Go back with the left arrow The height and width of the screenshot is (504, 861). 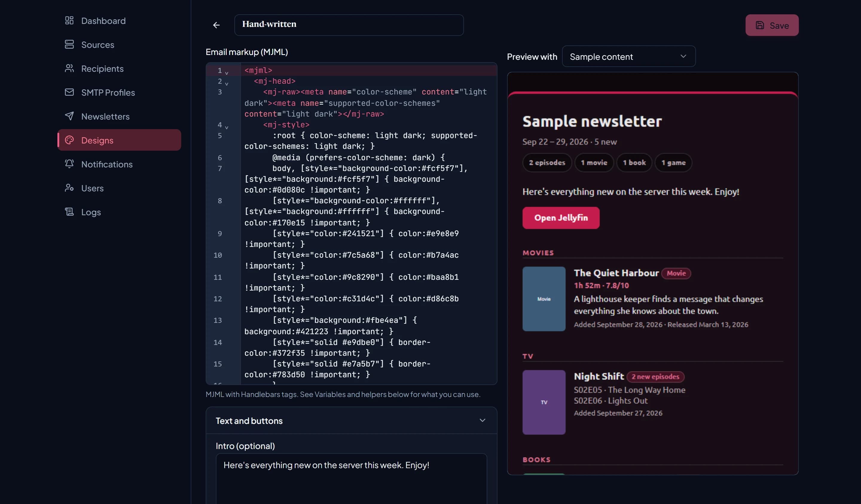tap(216, 25)
